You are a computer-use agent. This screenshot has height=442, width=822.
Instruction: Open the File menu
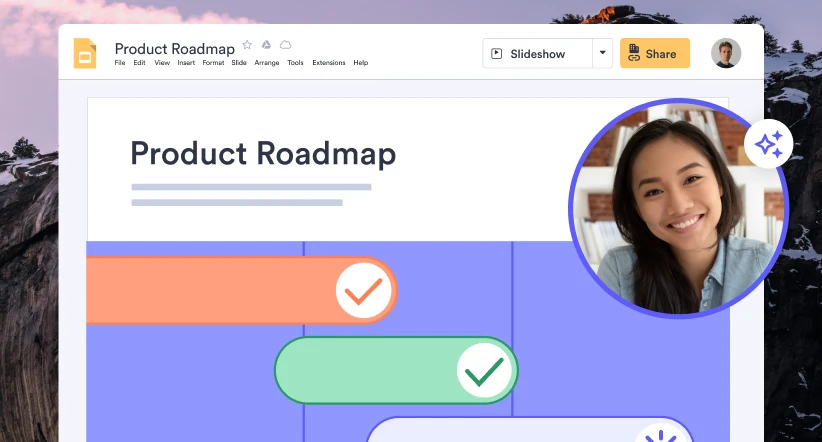point(120,62)
